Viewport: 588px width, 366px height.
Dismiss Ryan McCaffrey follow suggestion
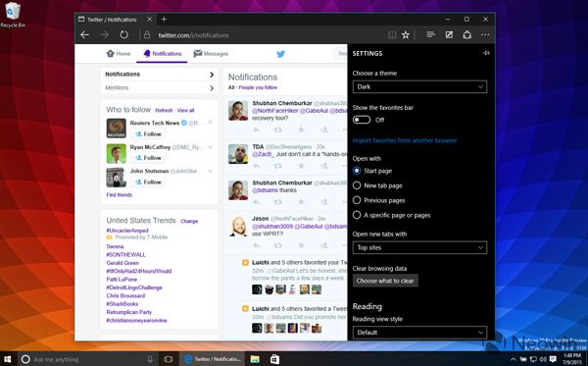pos(210,147)
